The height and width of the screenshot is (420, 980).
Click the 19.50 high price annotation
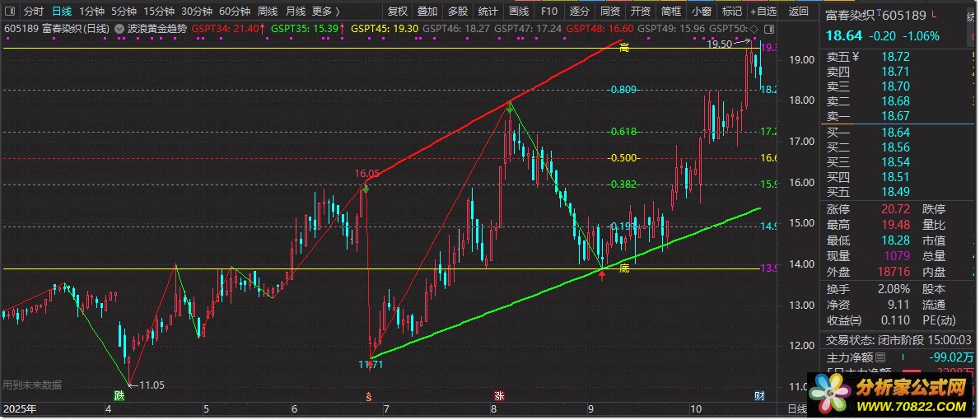[720, 44]
